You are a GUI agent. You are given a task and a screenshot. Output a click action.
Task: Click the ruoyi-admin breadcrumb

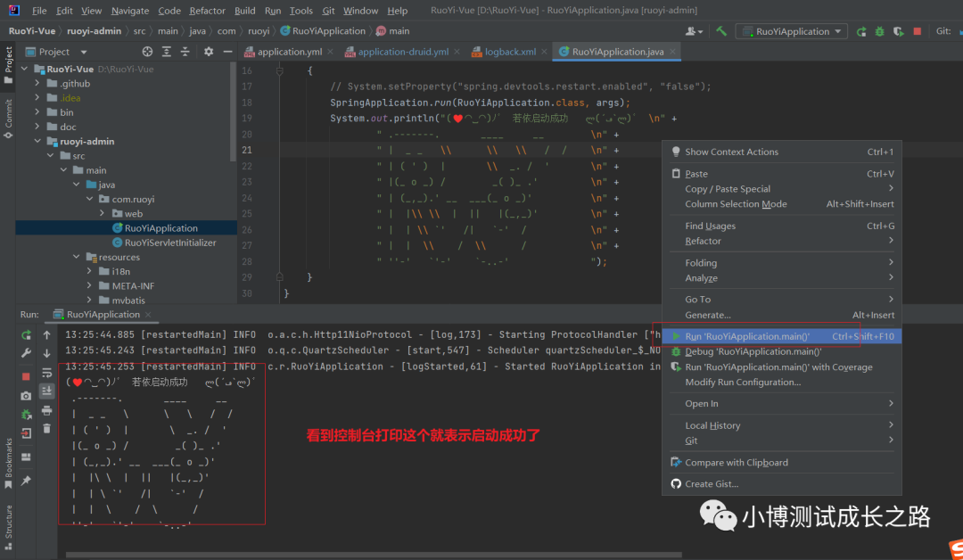tap(94, 30)
